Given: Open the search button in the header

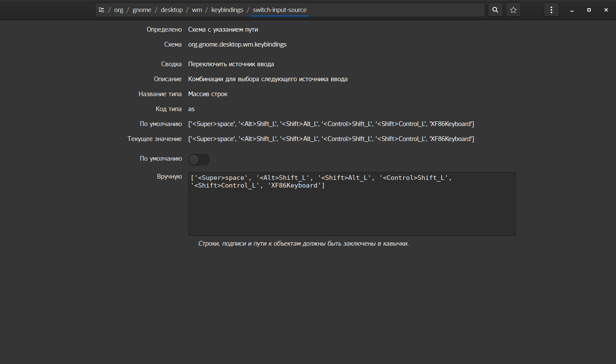Looking at the screenshot, I should (495, 10).
